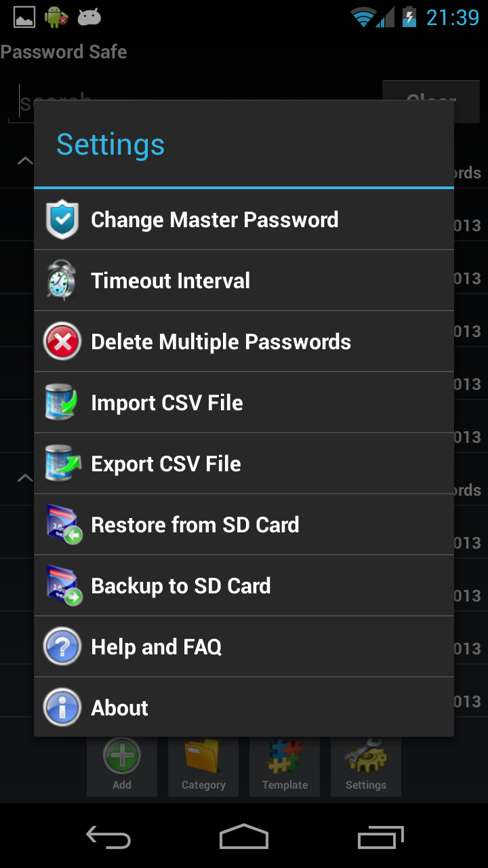Open Timeout Interval via the alarm clock icon
The width and height of the screenshot is (488, 868).
pos(62,280)
